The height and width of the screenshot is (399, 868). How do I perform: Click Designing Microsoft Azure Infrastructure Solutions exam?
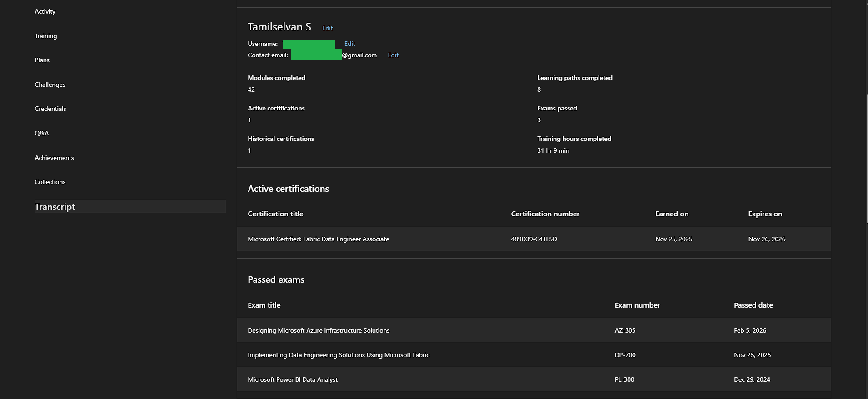point(319,330)
